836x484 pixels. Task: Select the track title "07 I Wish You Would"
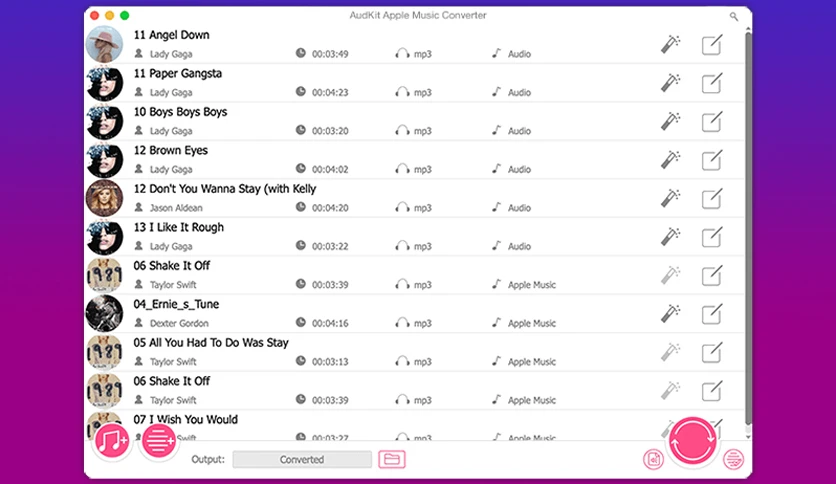pos(186,420)
